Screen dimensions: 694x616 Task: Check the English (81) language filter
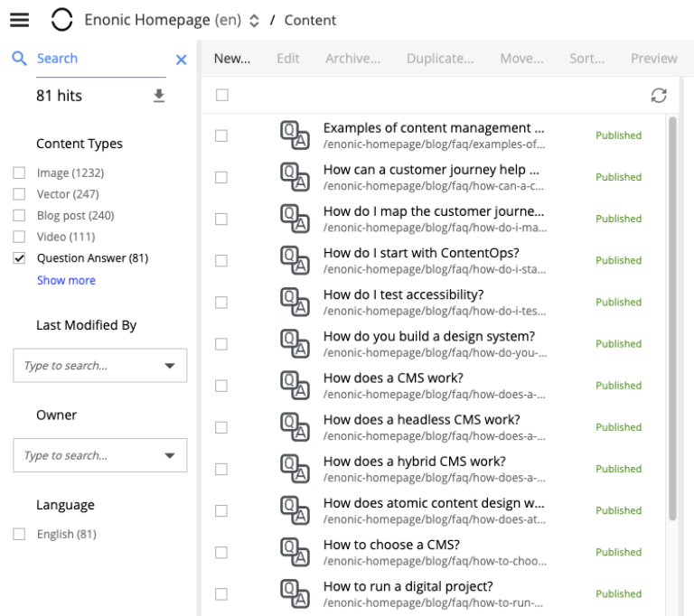point(19,534)
